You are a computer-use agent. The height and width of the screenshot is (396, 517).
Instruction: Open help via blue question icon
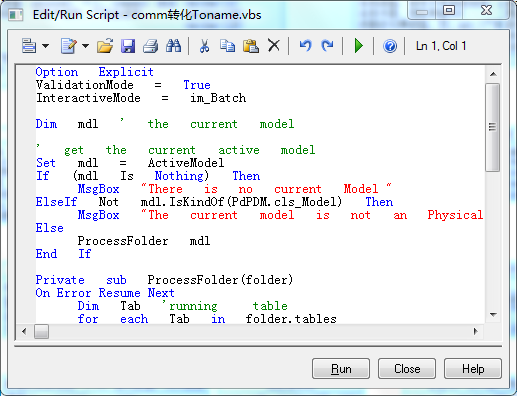[390, 46]
